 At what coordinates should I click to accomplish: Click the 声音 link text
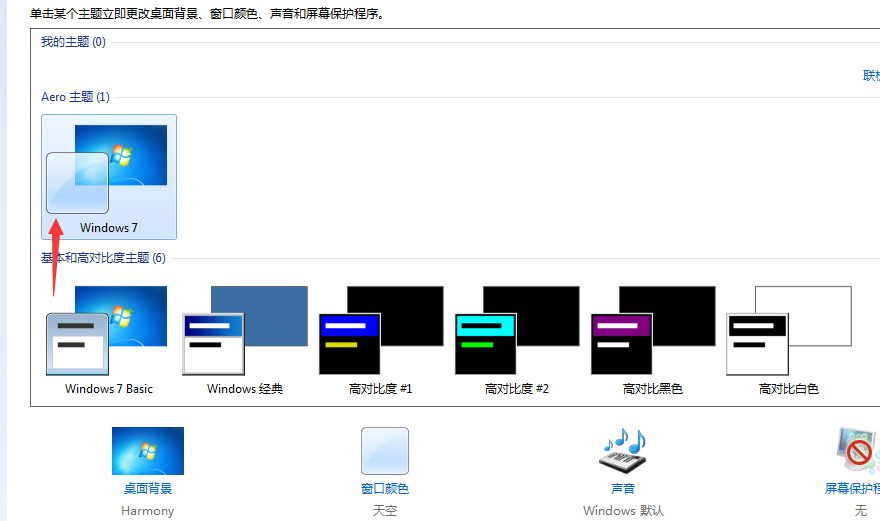(623, 489)
